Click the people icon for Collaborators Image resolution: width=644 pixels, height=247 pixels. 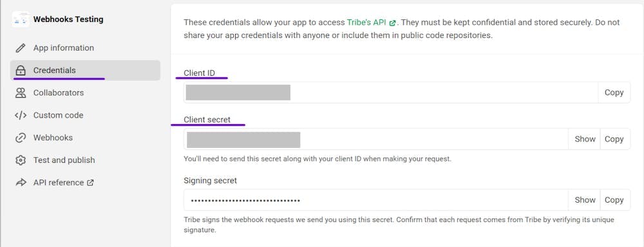coord(20,93)
